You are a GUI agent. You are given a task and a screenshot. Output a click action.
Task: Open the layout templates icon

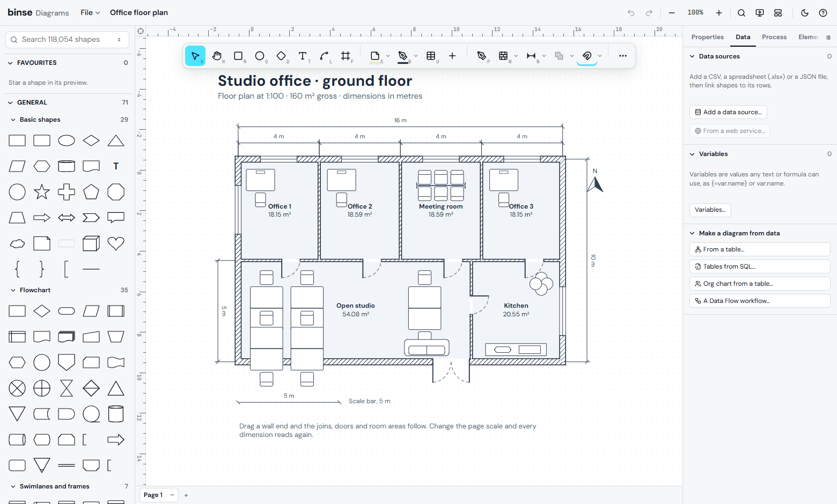pos(778,13)
